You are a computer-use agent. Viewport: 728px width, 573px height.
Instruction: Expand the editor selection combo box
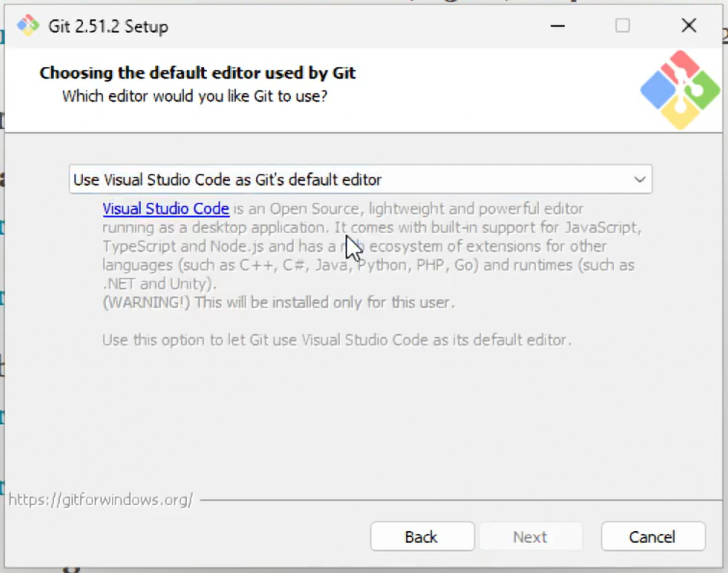pos(361,179)
